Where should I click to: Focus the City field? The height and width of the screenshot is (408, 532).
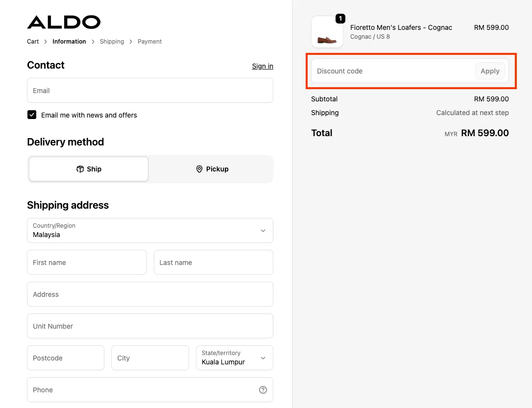coord(150,358)
